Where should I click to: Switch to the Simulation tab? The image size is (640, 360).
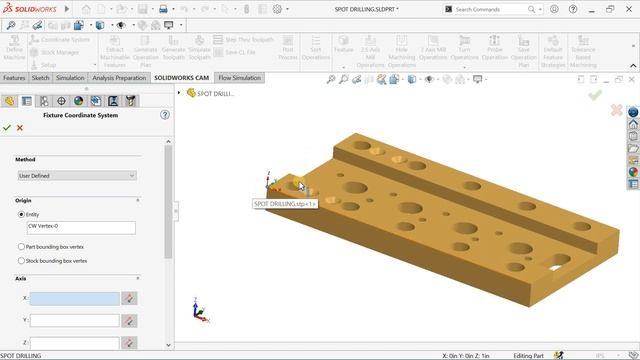click(70, 78)
